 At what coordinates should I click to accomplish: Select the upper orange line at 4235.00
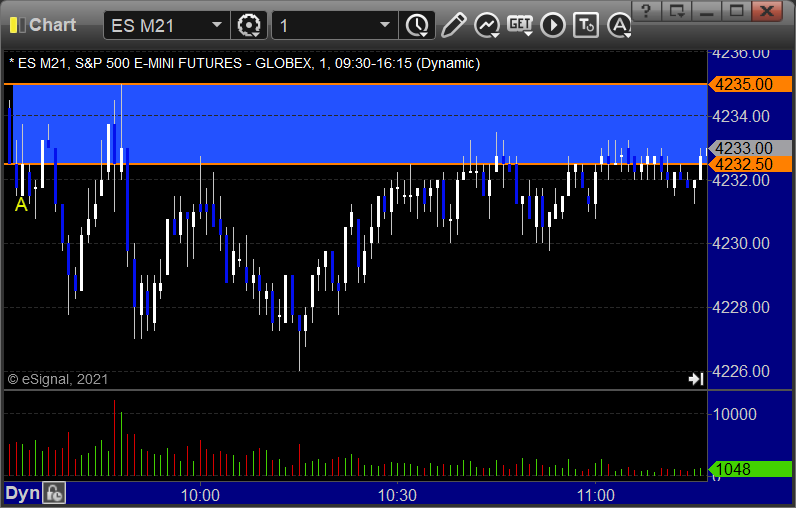(355, 84)
